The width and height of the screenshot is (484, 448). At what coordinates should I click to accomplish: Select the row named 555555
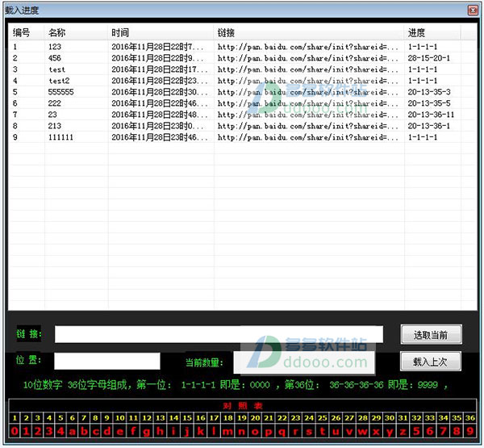242,92
